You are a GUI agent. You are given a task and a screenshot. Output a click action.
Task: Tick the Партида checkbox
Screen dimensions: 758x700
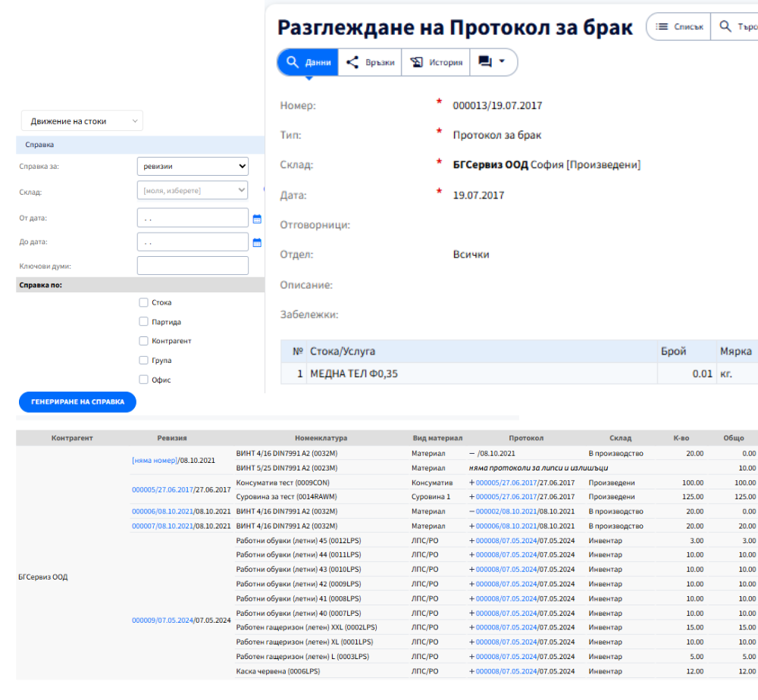(x=144, y=322)
